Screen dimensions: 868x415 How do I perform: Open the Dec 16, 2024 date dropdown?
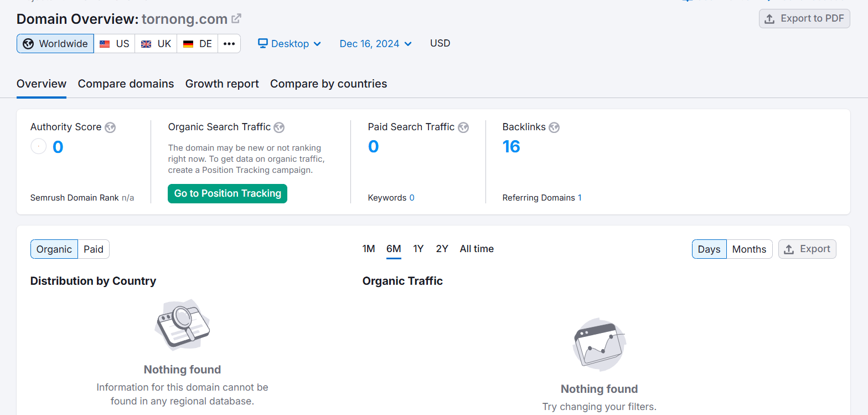(x=376, y=44)
